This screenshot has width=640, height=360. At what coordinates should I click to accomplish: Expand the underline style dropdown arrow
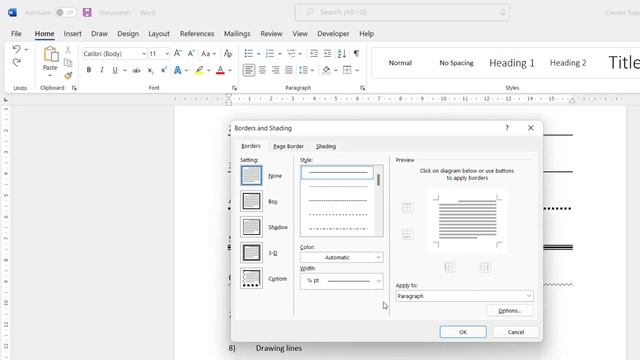[x=124, y=71]
